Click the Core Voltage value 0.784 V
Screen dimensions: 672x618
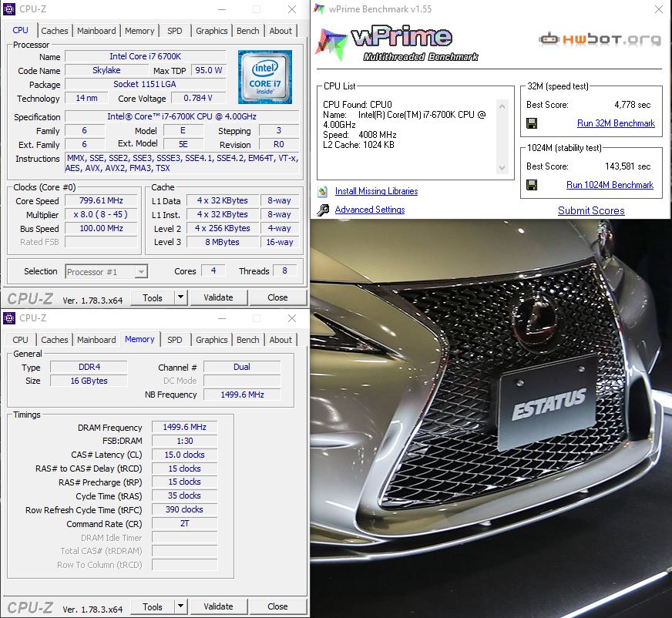click(198, 98)
